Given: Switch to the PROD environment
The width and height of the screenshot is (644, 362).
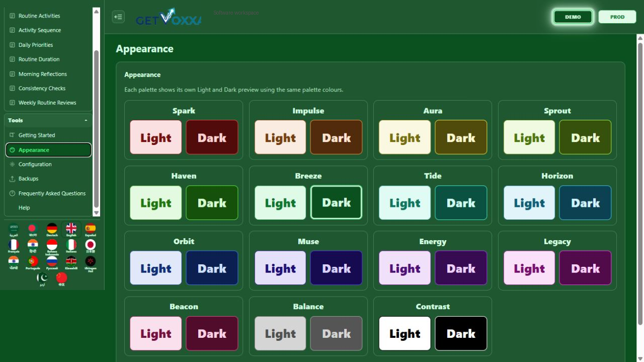Looking at the screenshot, I should (x=617, y=17).
